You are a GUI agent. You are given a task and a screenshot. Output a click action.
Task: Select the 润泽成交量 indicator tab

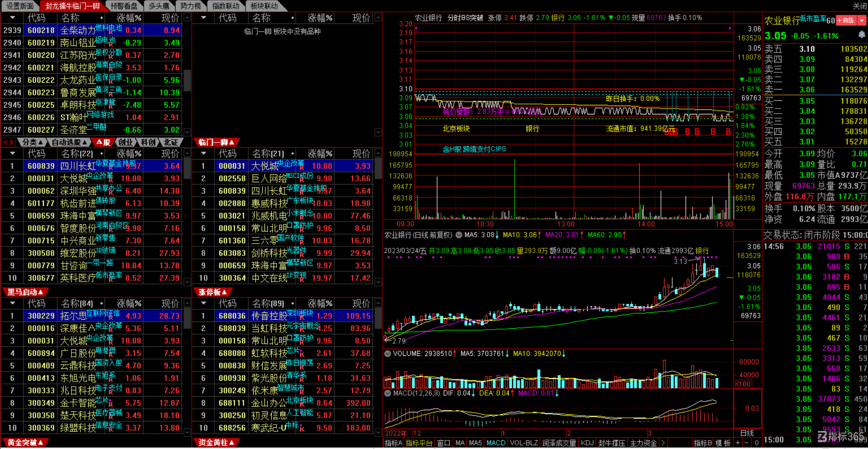(559, 443)
